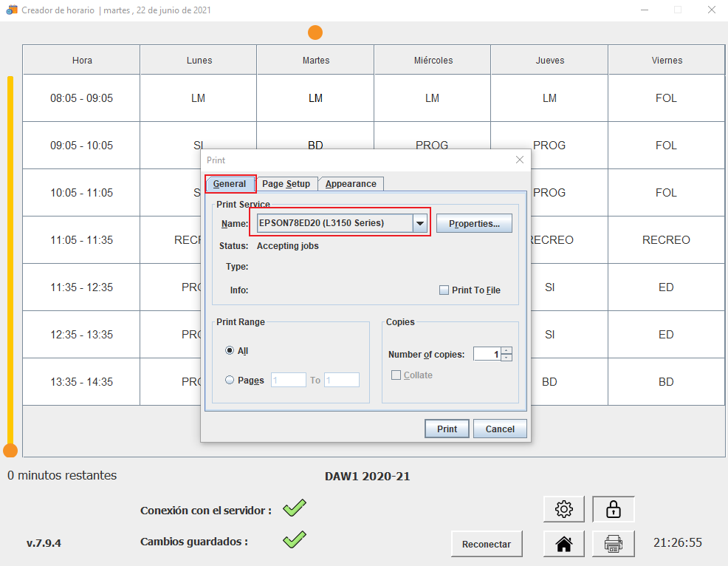Image resolution: width=728 pixels, height=566 pixels.
Task: Close the Print dialog with X
Action: click(x=519, y=160)
